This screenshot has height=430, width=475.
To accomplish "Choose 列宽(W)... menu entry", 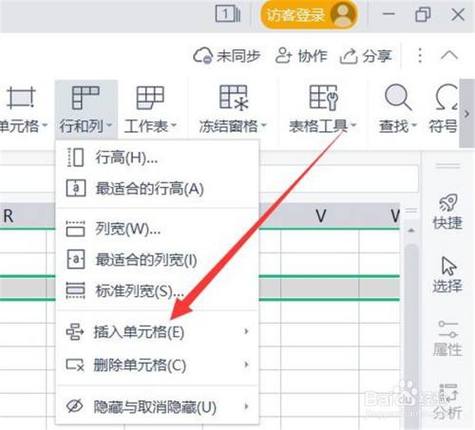I will [157, 229].
